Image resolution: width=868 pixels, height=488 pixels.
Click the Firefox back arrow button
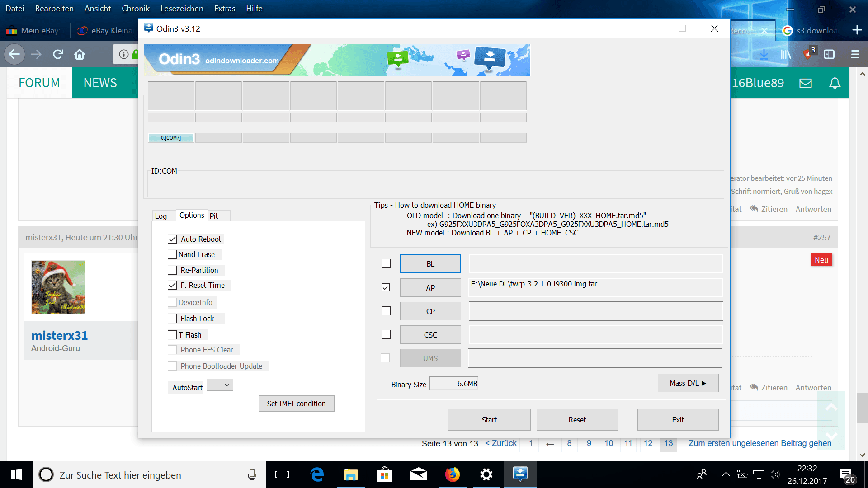coord(14,55)
